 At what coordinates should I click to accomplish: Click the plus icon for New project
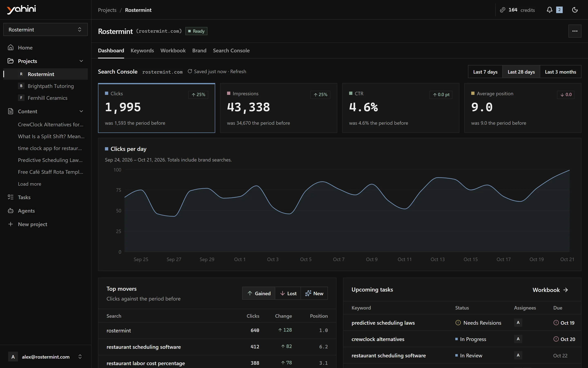tap(10, 224)
